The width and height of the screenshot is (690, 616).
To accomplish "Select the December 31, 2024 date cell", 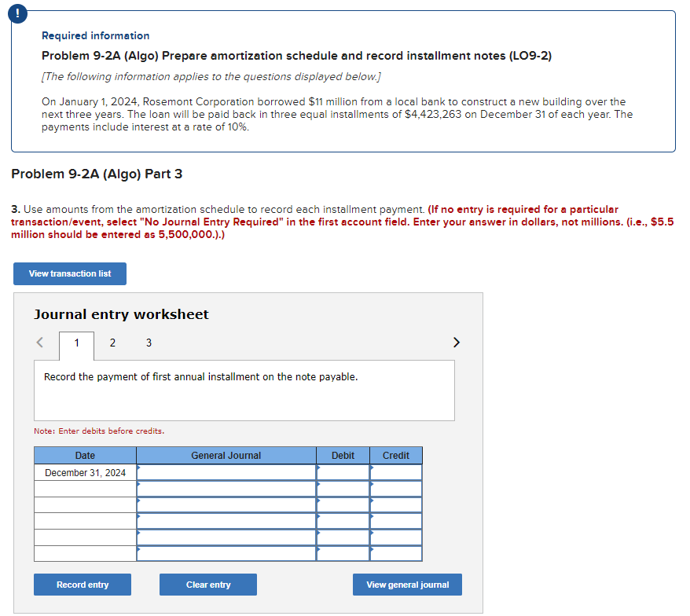I will tap(84, 472).
